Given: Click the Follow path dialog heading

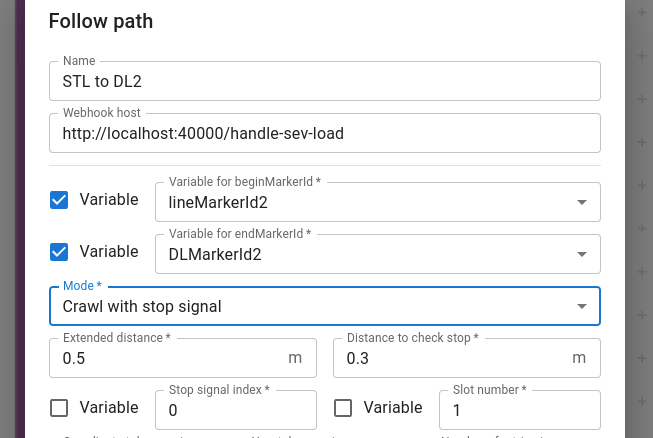Looking at the screenshot, I should 101,21.
